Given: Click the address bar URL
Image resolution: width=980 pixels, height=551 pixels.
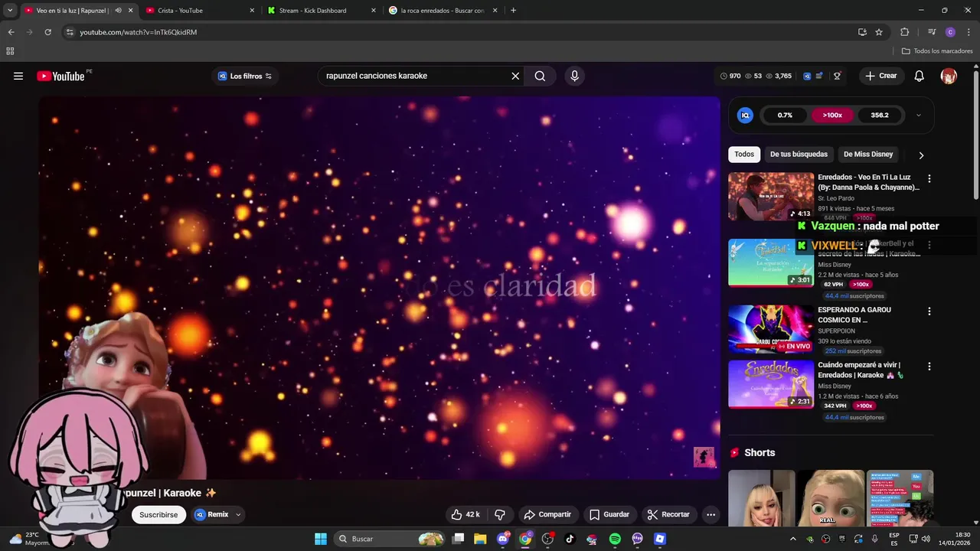Looking at the screenshot, I should pyautogui.click(x=139, y=32).
